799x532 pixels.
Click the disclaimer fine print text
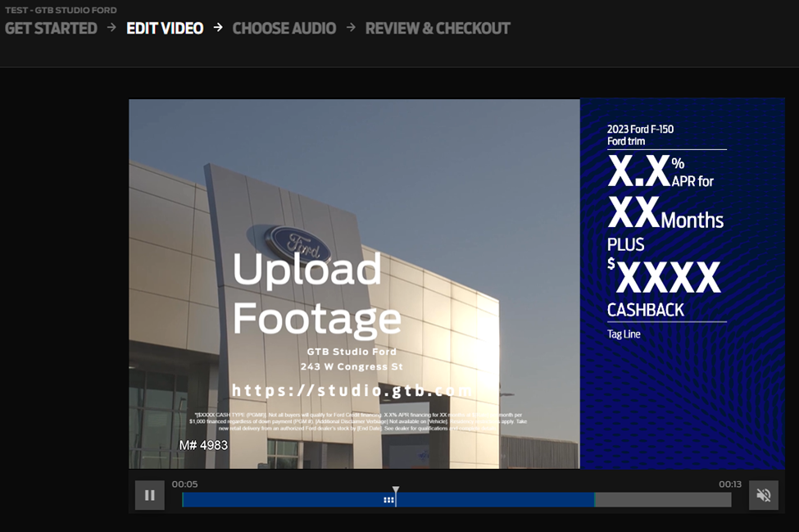pos(358,421)
